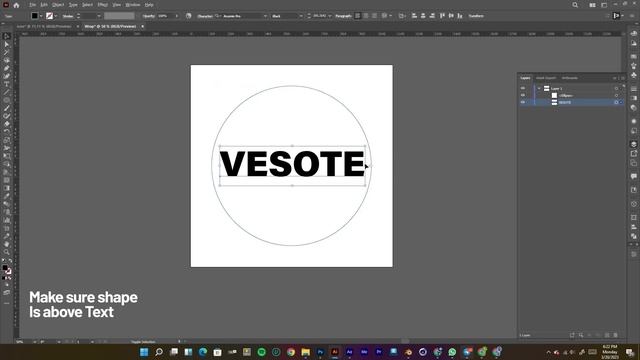Click Vertical Align Bottom icon
Image resolution: width=640 pixels, height=360 pixels.
point(460,16)
